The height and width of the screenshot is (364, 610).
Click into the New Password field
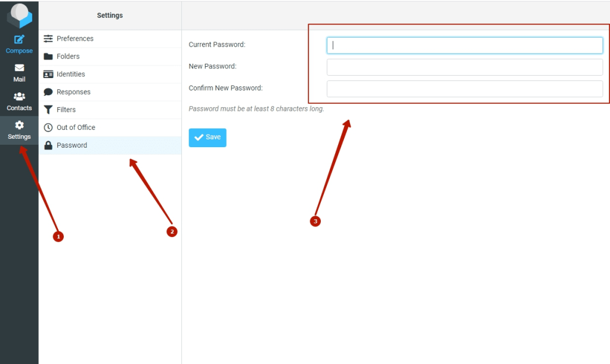point(465,67)
